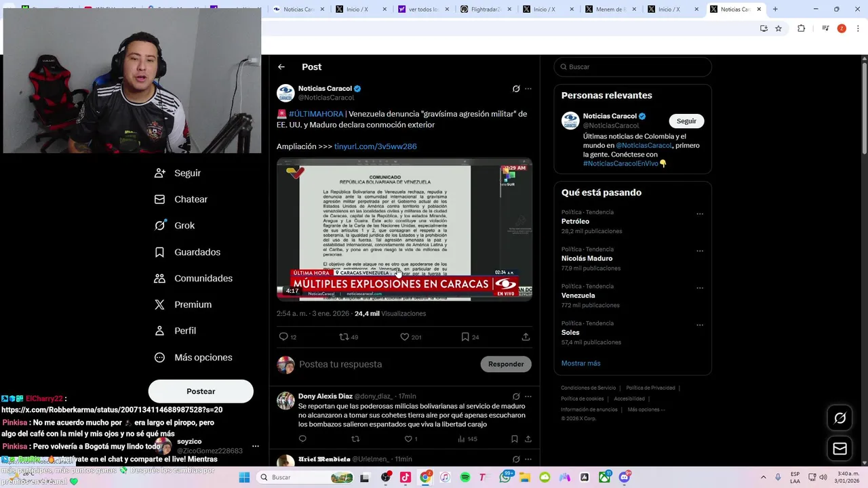The width and height of the screenshot is (868, 488).
Task: Share Dony Alexis Diaz reply
Action: tap(528, 439)
